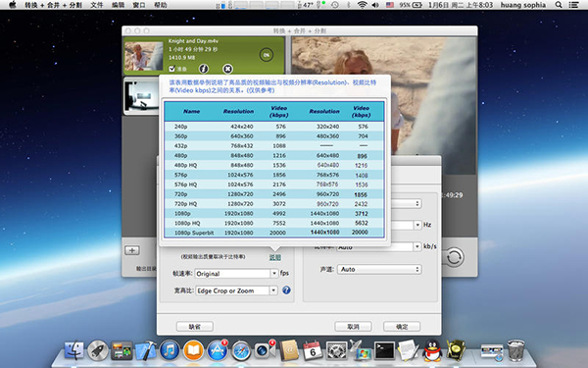Image resolution: width=588 pixels, height=368 pixels.
Task: Click the 240p row's 424x240 cell
Action: click(x=242, y=127)
